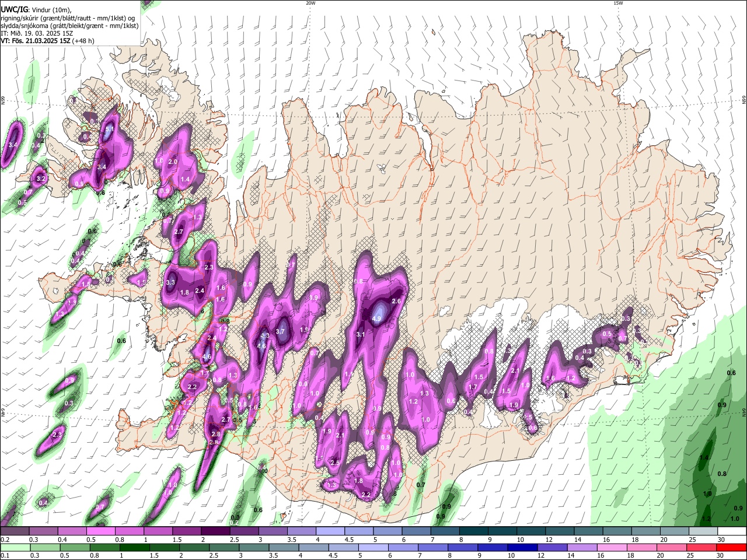Click the dark teal snow swatch between 8 and 9
The width and height of the screenshot is (747, 560).
click(x=473, y=531)
